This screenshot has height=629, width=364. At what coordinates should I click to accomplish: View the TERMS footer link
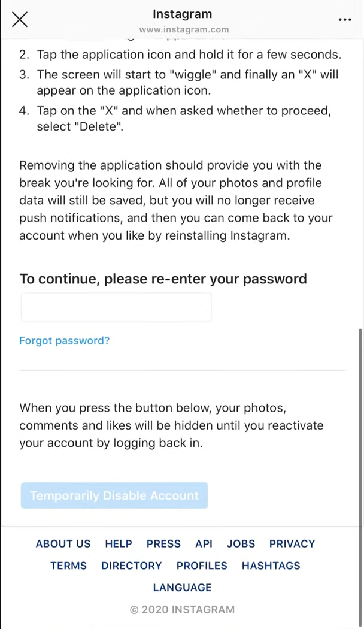point(69,566)
